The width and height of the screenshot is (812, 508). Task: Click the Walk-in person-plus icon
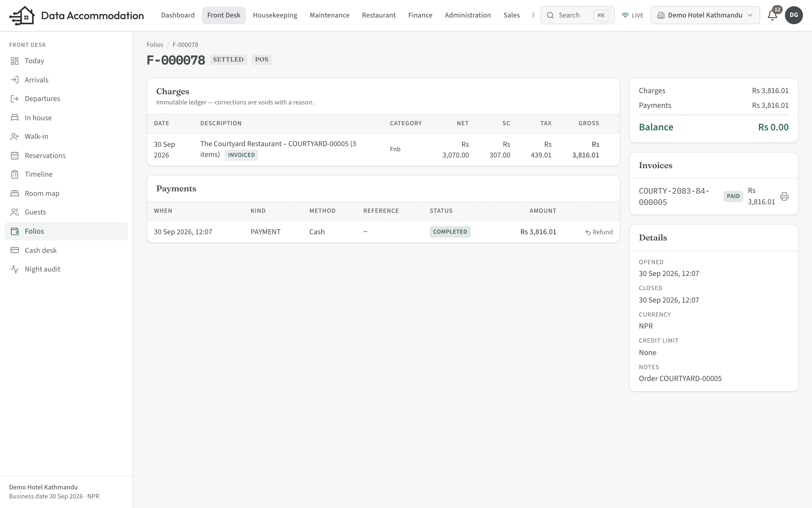tap(14, 136)
